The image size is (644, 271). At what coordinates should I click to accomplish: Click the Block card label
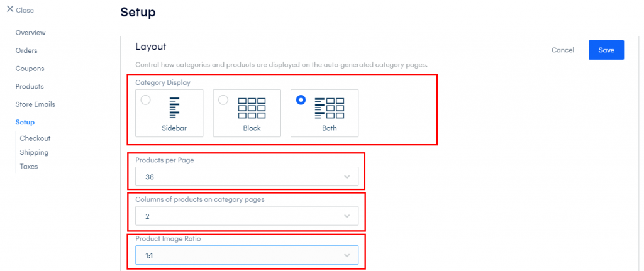point(252,128)
